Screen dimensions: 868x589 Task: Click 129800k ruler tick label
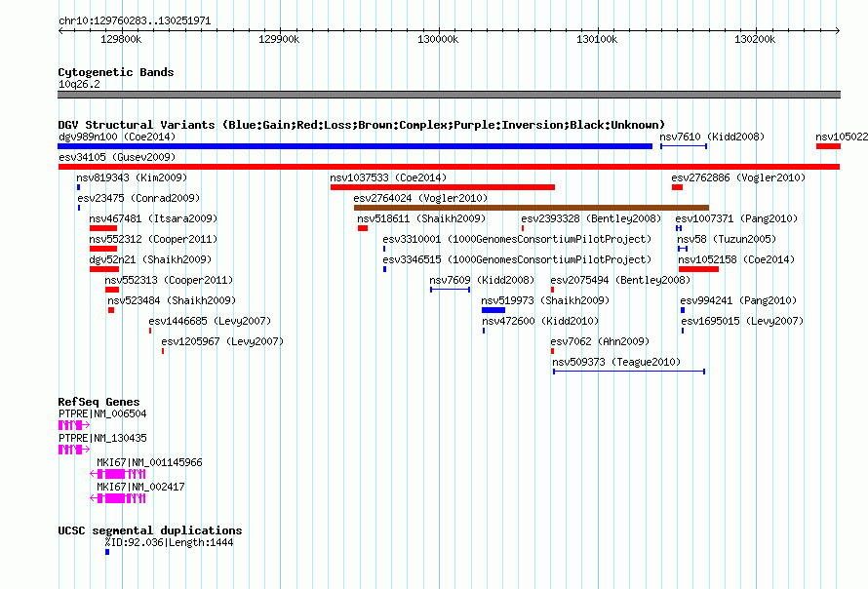click(121, 39)
